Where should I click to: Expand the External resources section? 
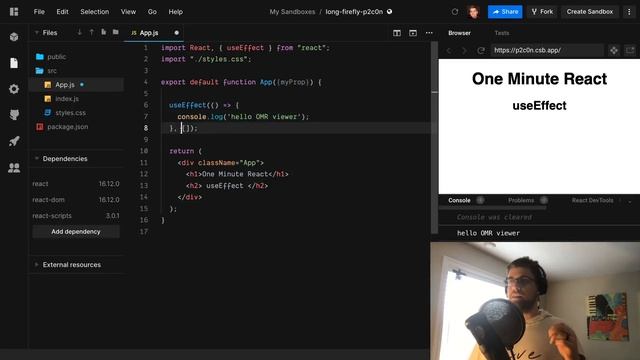click(x=37, y=264)
